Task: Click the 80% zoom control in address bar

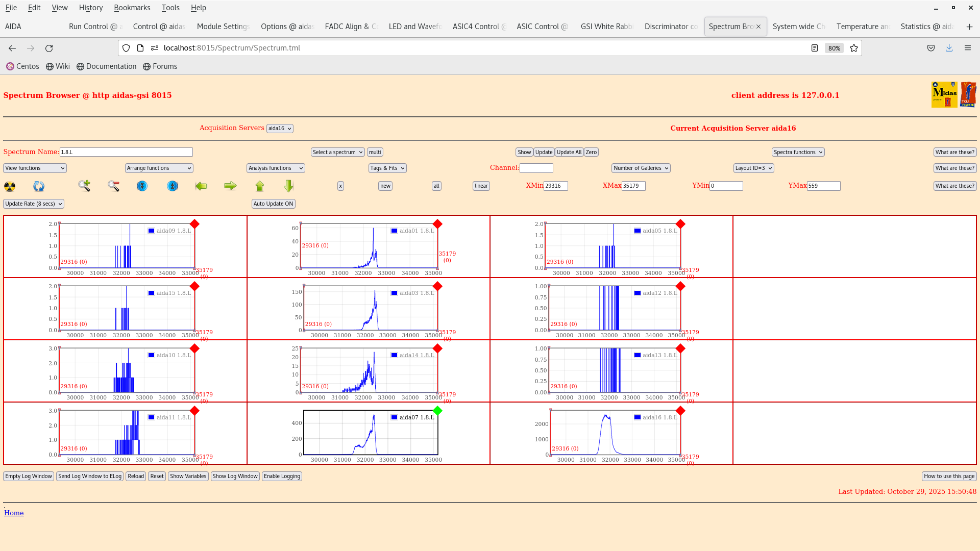Action: point(834,48)
